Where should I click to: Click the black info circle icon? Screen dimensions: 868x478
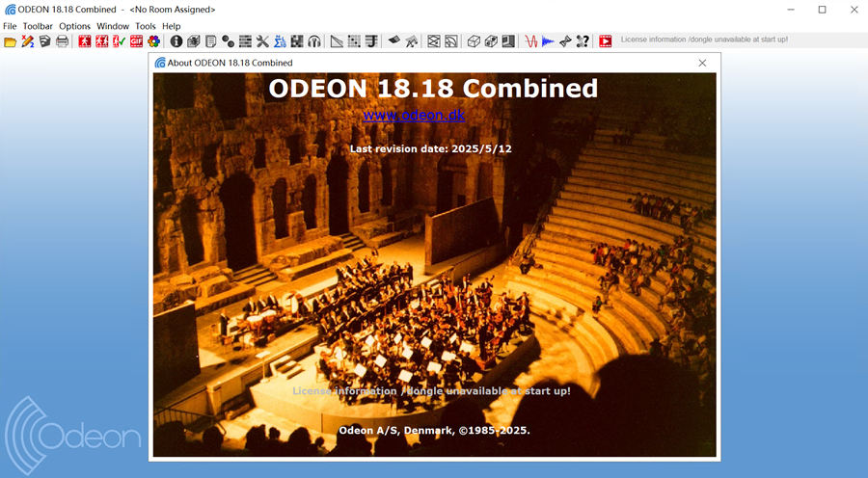click(176, 40)
